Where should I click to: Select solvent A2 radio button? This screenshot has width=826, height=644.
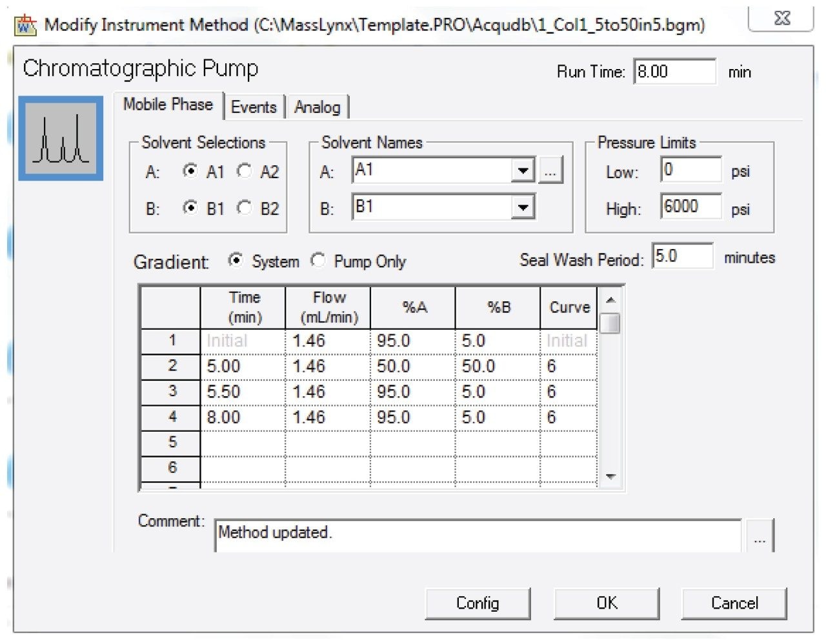pyautogui.click(x=245, y=171)
